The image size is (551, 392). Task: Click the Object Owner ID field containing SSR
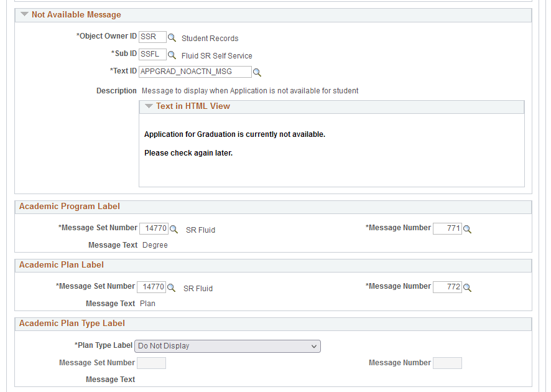point(152,37)
